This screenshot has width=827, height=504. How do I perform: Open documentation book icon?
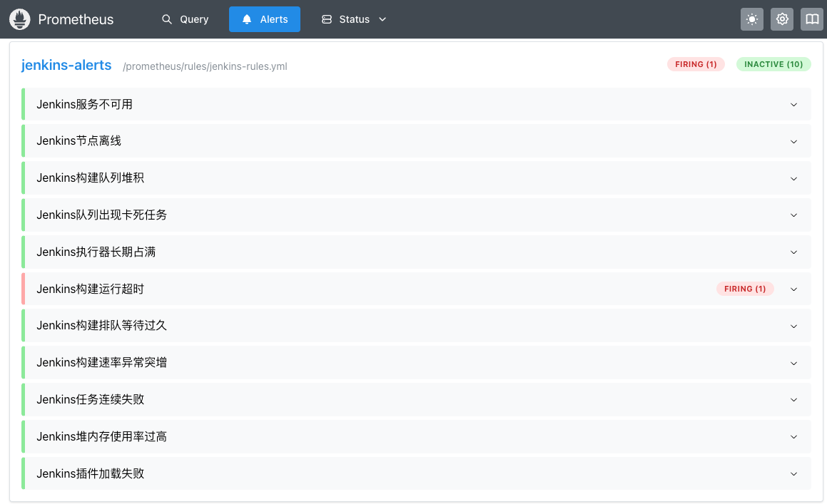click(812, 19)
